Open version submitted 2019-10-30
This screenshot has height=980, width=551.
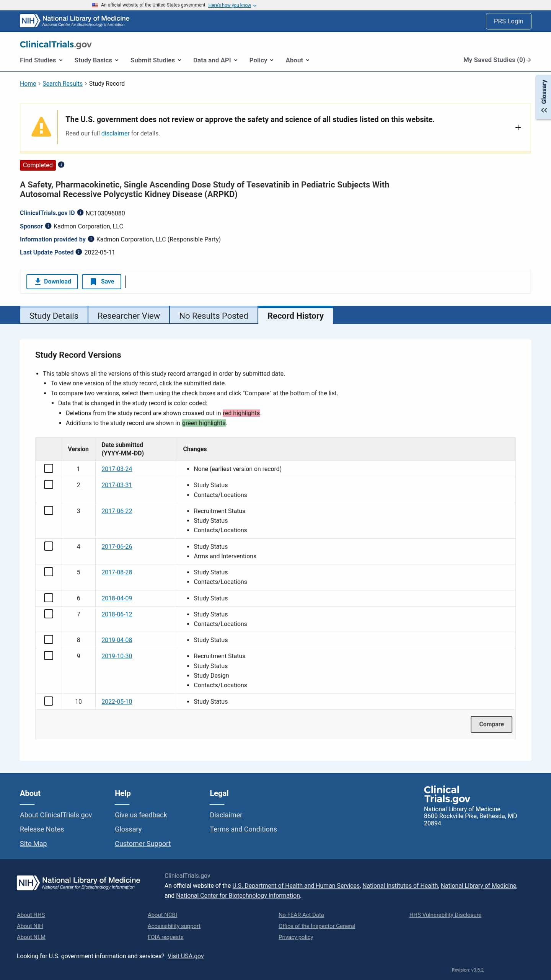pyautogui.click(x=117, y=656)
